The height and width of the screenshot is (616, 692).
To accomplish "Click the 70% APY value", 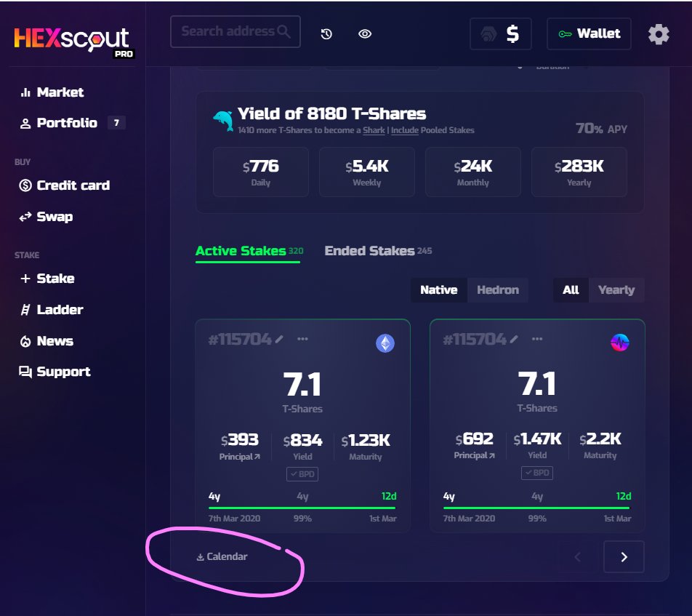I will (601, 129).
